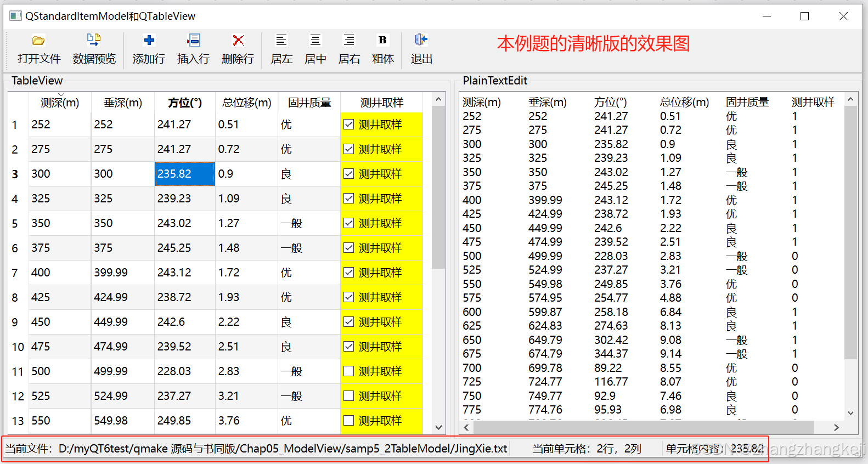Click PlainTextEdit vertical scrollbar down arrow
This screenshot has width=868, height=464.
click(850, 413)
